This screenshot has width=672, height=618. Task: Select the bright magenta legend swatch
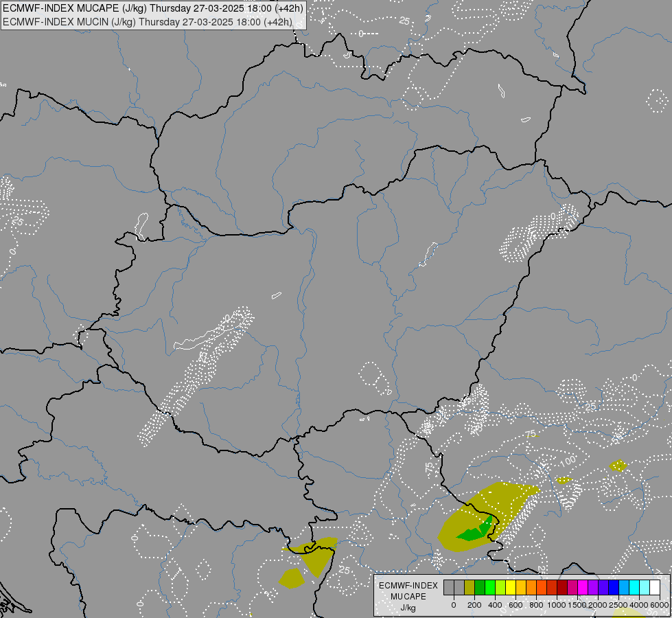tap(583, 587)
